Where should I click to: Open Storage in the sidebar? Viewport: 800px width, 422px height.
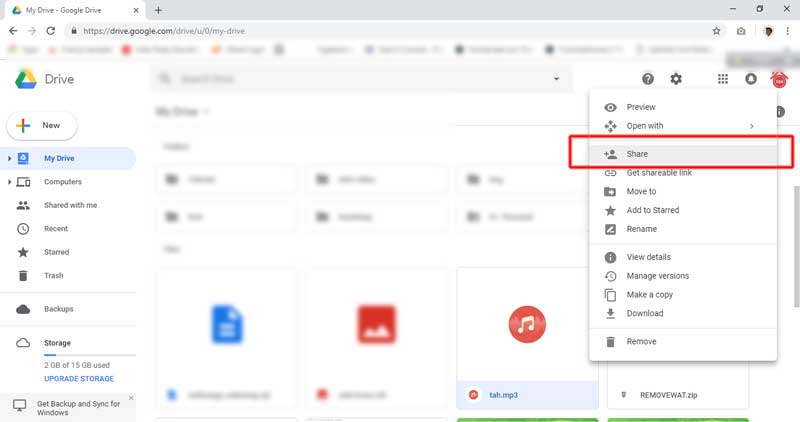[x=57, y=343]
